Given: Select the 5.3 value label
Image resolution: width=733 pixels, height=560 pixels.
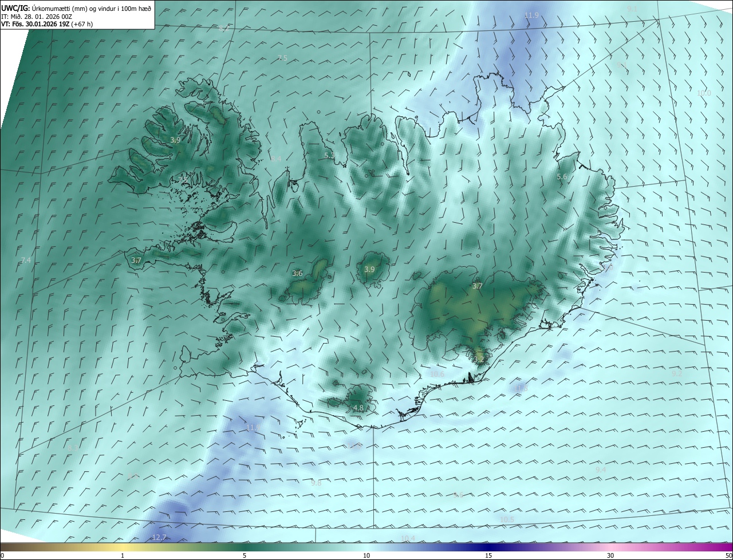Looking at the screenshot, I should (x=329, y=156).
